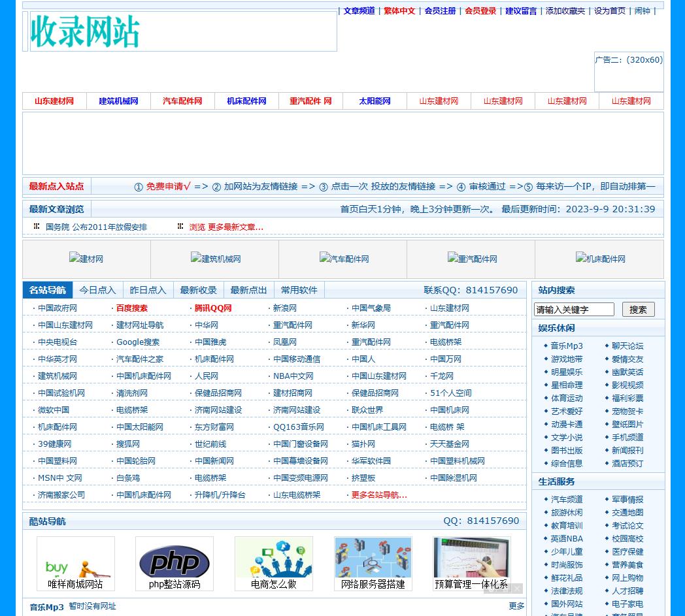Screen dimensions: 685x616
Task: Click the 收录网站 site logo
Action: (85, 31)
